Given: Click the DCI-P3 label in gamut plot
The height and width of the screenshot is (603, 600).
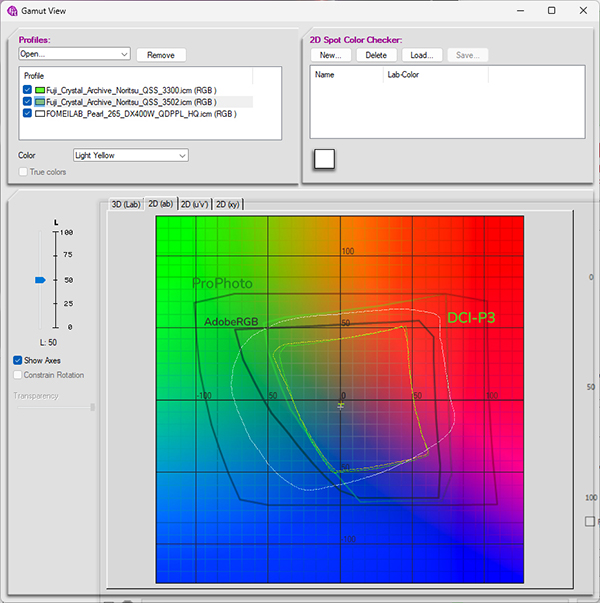Looking at the screenshot, I should tap(471, 318).
